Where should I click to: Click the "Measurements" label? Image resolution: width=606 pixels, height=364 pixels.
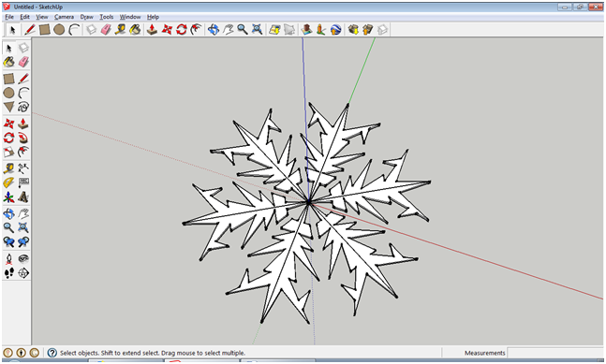click(x=484, y=353)
